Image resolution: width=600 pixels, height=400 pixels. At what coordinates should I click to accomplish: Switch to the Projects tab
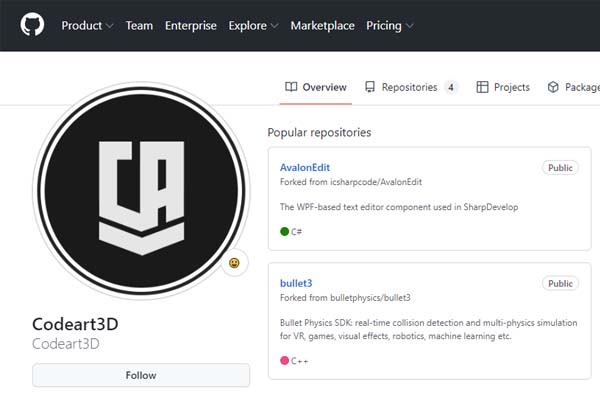coord(511,87)
